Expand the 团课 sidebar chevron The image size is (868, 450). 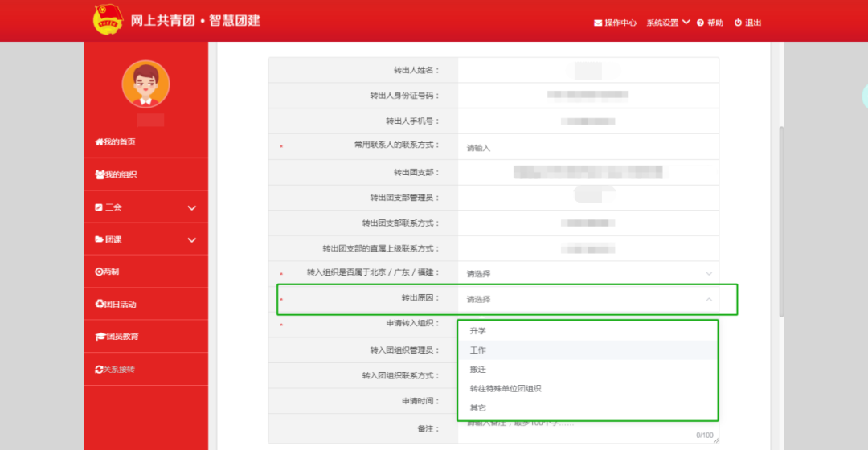tap(191, 239)
